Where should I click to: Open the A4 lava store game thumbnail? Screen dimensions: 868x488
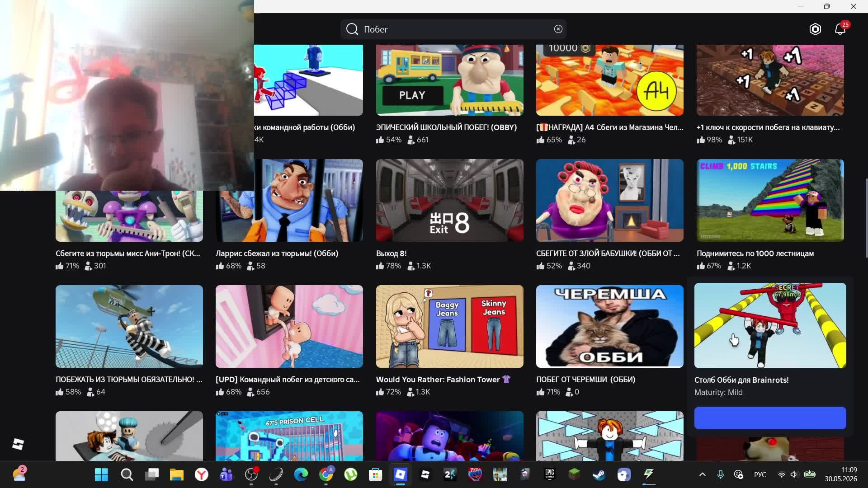tap(609, 80)
